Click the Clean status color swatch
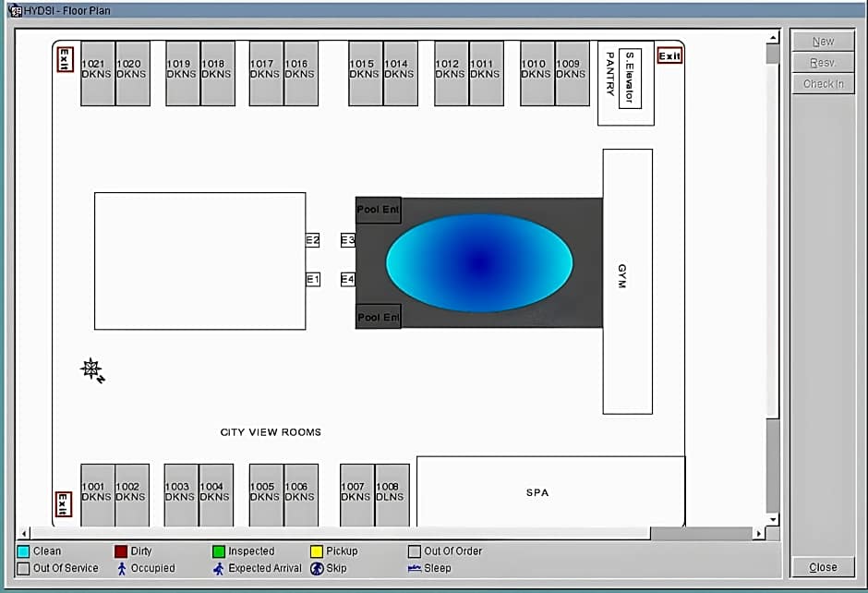Screen dimensions: 868x593 point(23,551)
